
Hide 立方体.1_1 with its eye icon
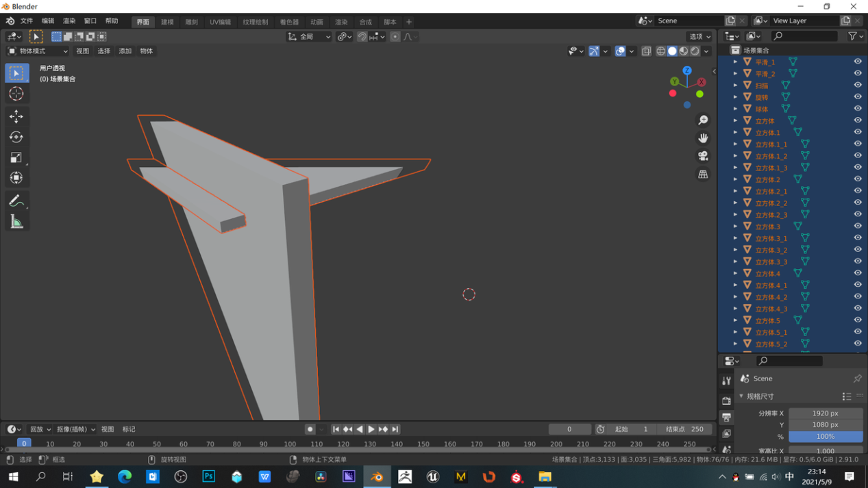[x=857, y=144]
